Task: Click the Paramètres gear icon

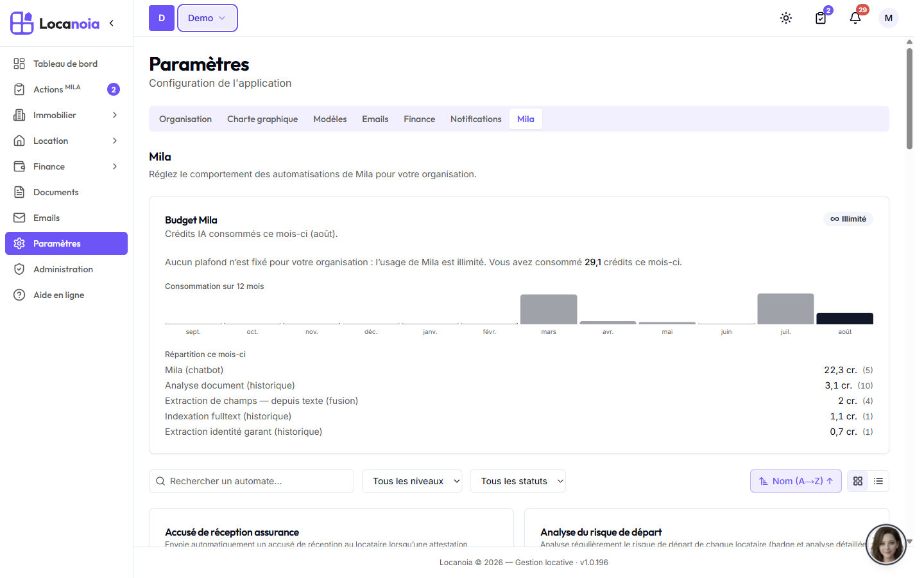Action: click(x=19, y=243)
